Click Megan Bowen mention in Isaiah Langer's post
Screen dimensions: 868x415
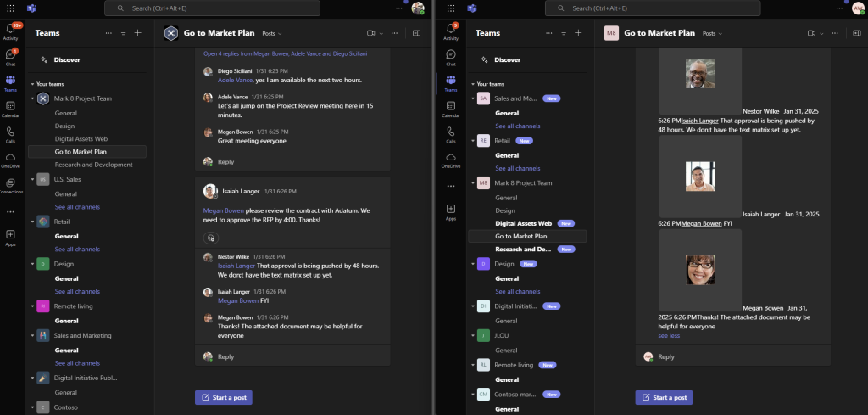[224, 210]
